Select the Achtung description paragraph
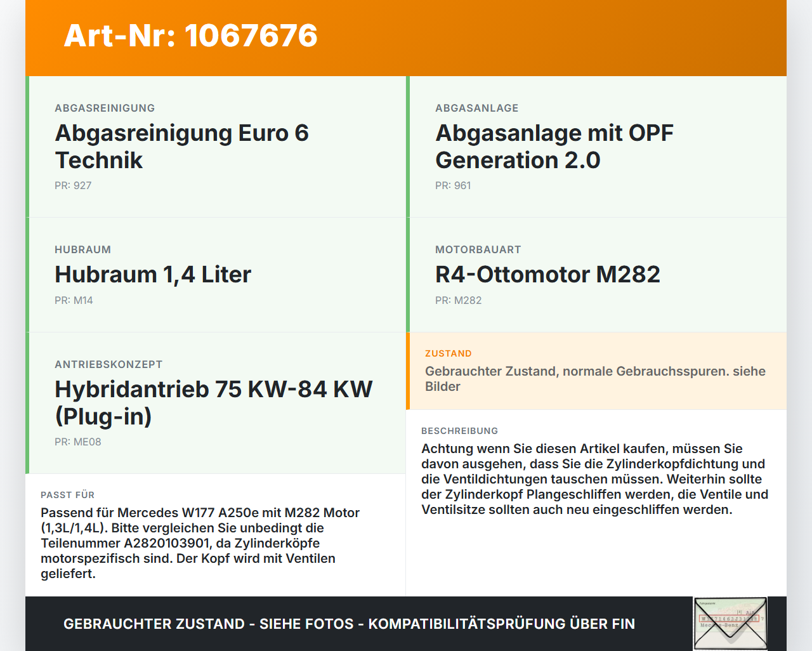 (x=595, y=479)
